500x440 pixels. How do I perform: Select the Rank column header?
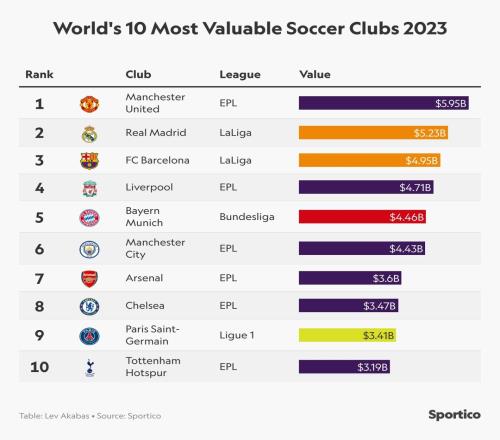[x=39, y=74]
